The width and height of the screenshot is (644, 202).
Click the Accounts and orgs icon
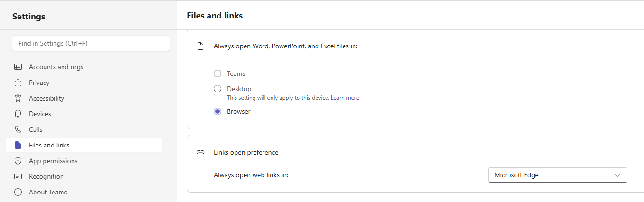(18, 67)
